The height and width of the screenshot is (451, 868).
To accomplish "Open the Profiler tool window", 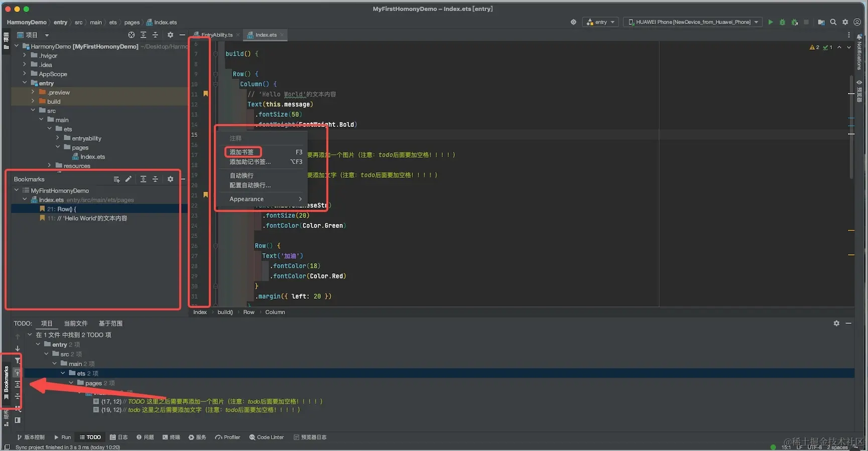I will click(x=227, y=437).
